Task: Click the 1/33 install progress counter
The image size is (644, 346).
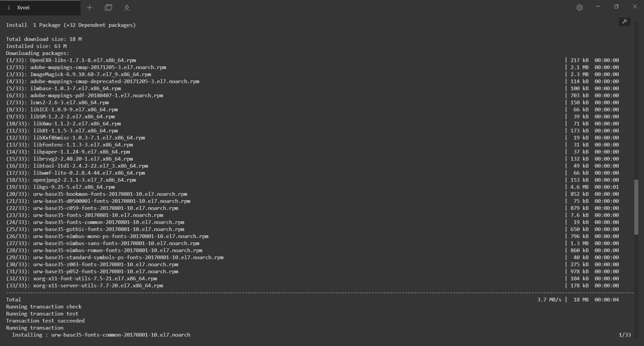Action: 625,335
